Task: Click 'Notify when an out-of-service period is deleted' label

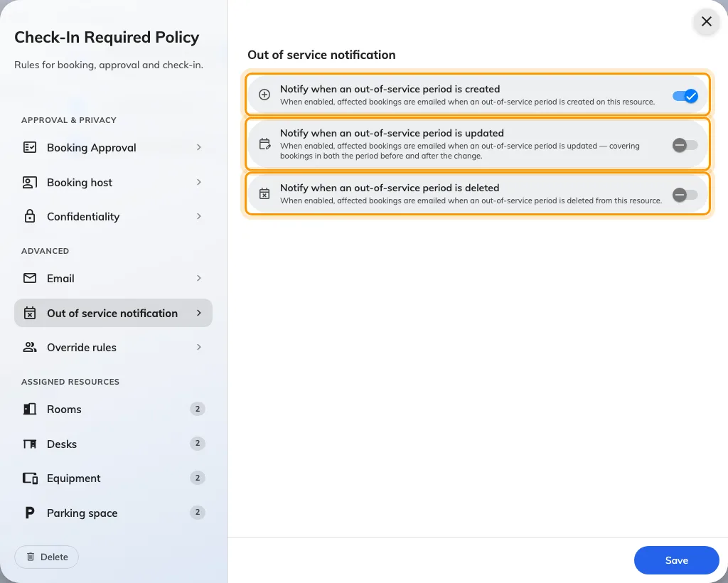Action: tap(390, 188)
